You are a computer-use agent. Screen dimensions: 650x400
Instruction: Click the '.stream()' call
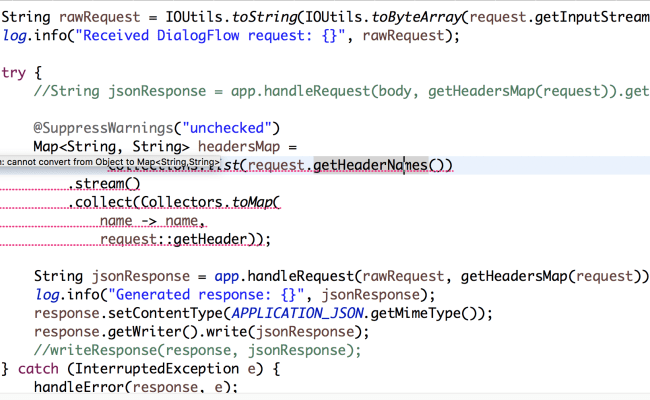104,184
